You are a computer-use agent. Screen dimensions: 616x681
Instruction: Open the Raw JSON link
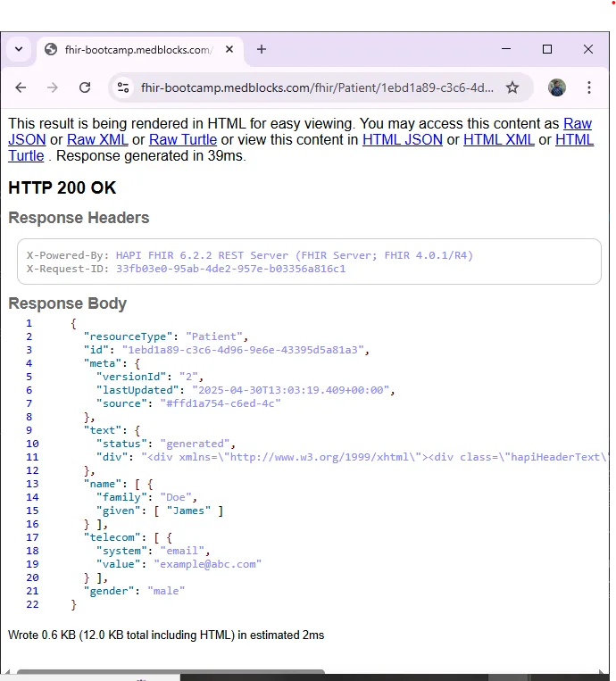click(577, 124)
